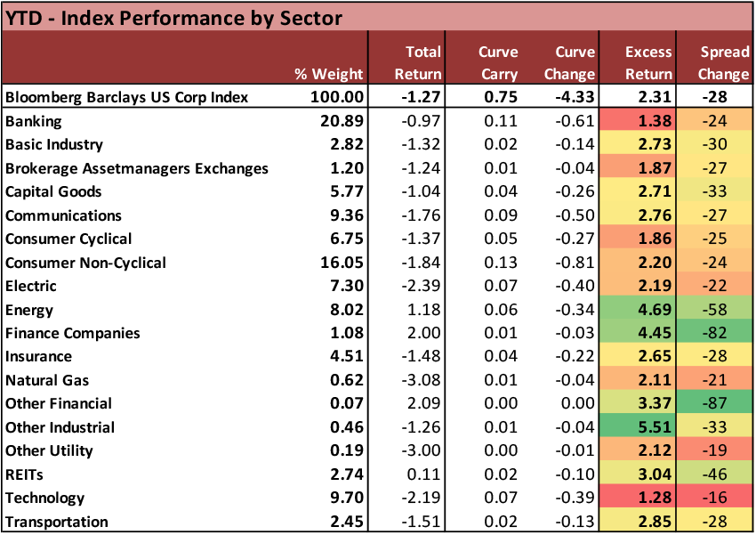This screenshot has width=756, height=535.
Task: Click the Brokerage Assetmanagers Exchanges row label
Action: (x=137, y=168)
